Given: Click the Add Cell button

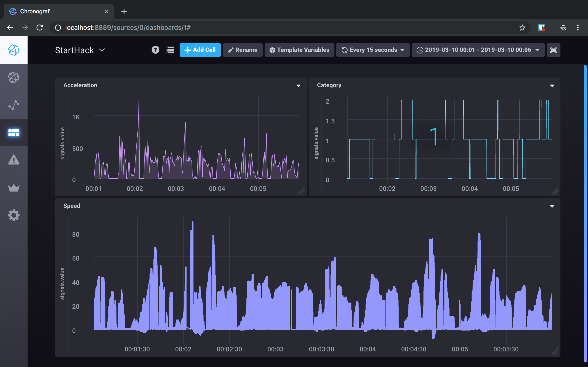Looking at the screenshot, I should [x=200, y=50].
